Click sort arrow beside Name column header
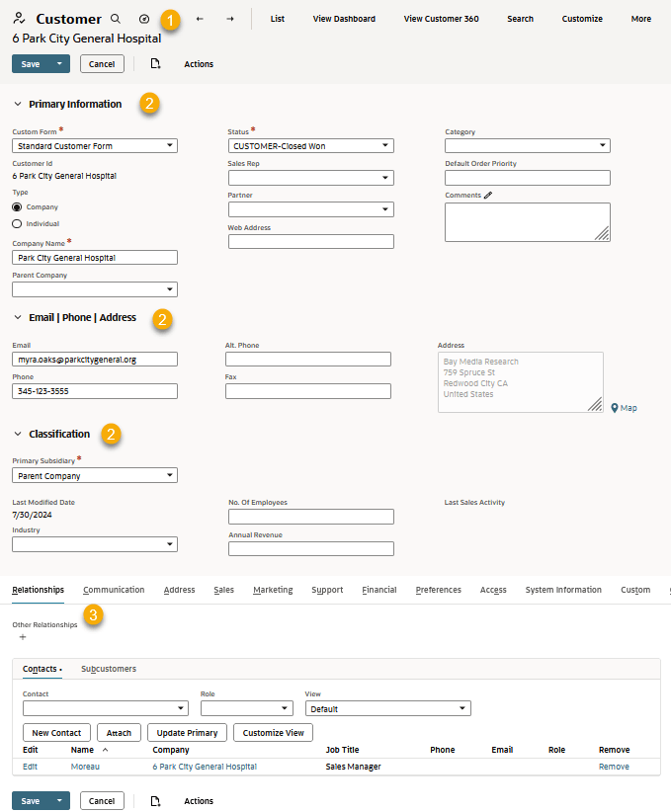This screenshot has width=671, height=812. [x=105, y=750]
